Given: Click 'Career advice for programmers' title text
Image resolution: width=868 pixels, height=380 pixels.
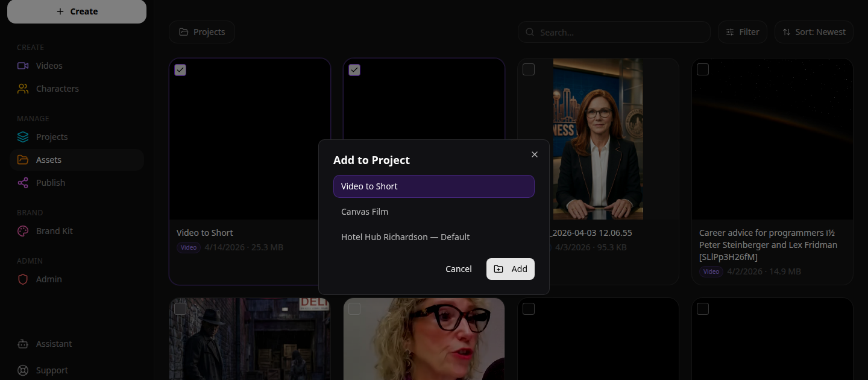Looking at the screenshot, I should [768, 245].
